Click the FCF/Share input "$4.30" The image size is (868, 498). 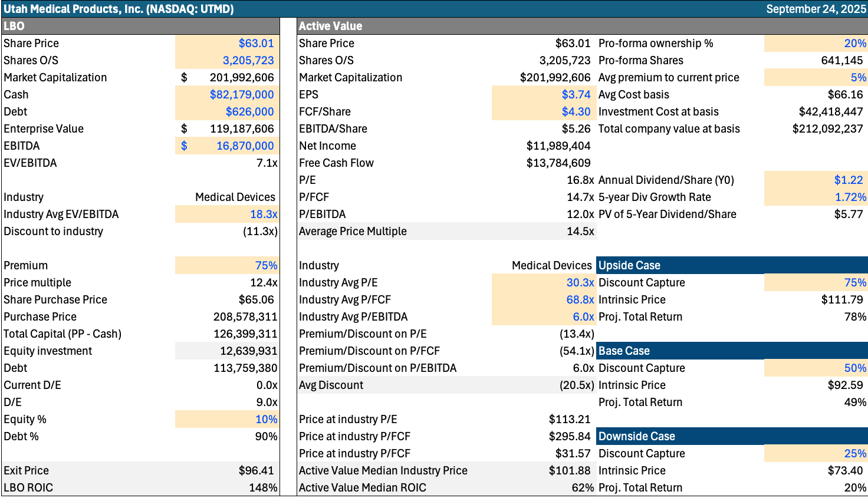pos(576,111)
